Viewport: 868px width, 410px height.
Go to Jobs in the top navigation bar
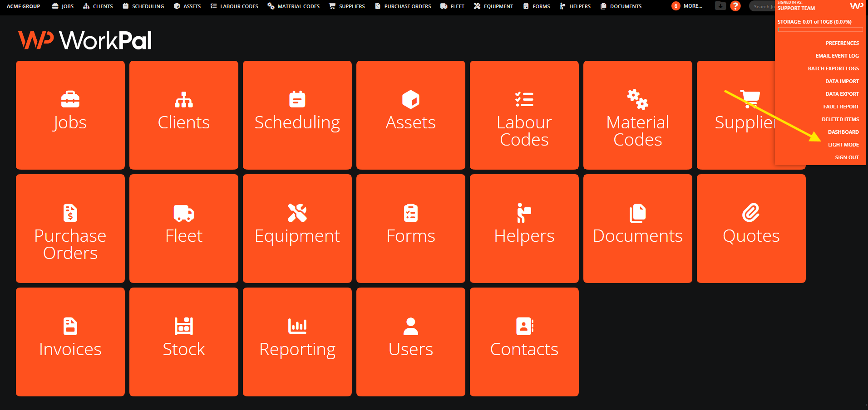63,6
